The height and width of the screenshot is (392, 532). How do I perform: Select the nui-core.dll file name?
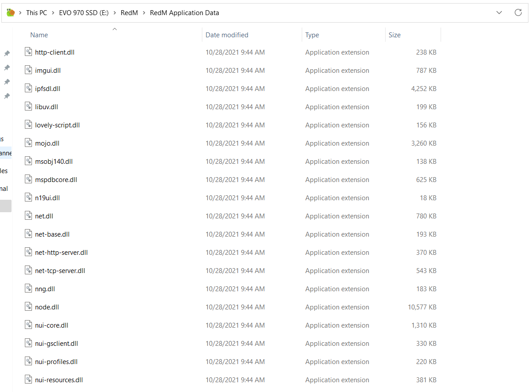click(51, 325)
